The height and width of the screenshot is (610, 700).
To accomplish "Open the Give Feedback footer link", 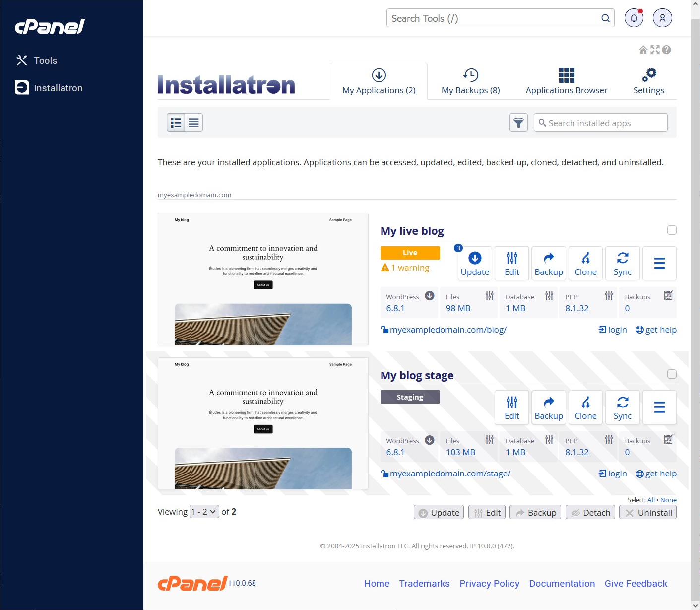I will click(636, 584).
